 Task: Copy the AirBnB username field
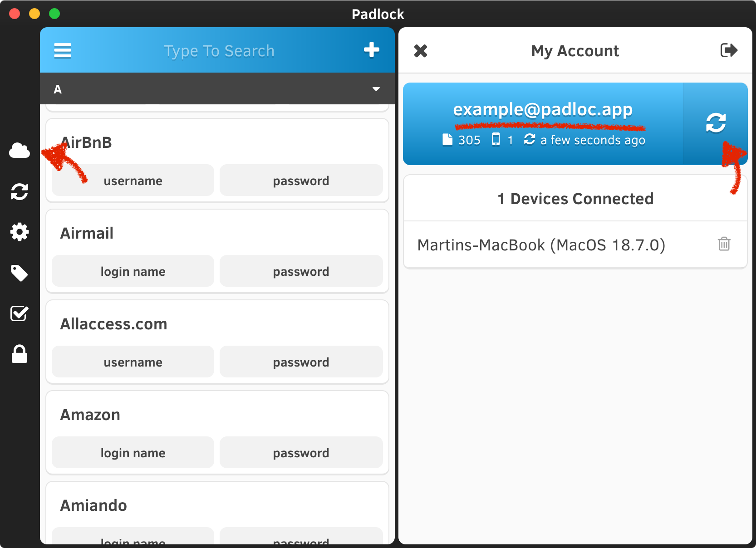point(133,181)
